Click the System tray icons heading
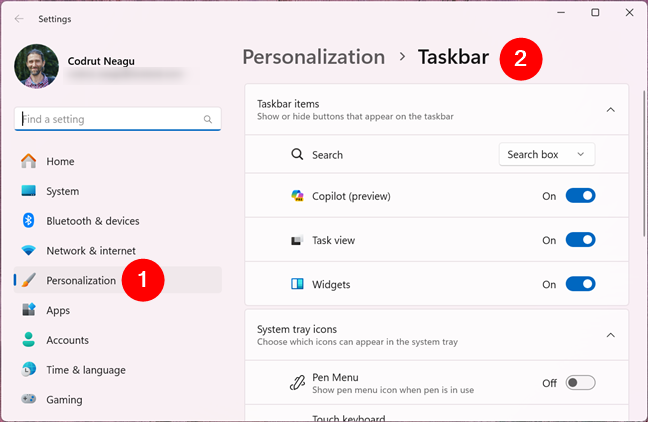648x422 pixels. 297,329
